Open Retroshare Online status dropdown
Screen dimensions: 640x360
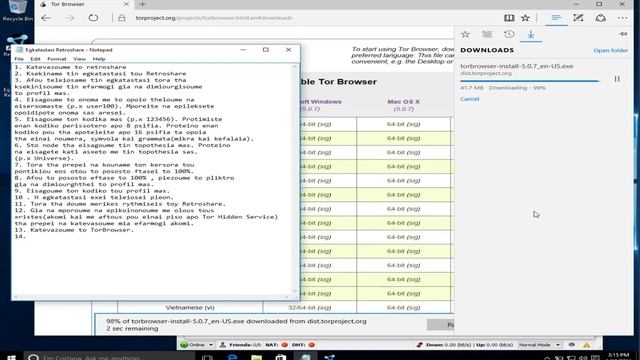click(196, 345)
